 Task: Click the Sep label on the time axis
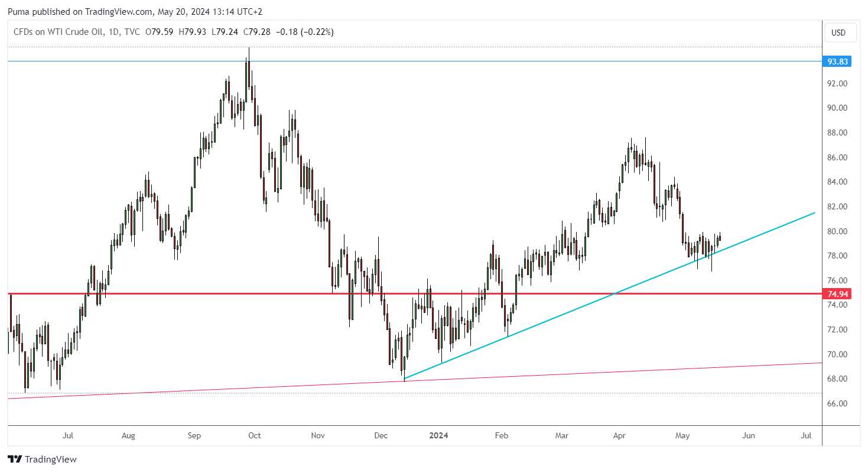pos(194,436)
